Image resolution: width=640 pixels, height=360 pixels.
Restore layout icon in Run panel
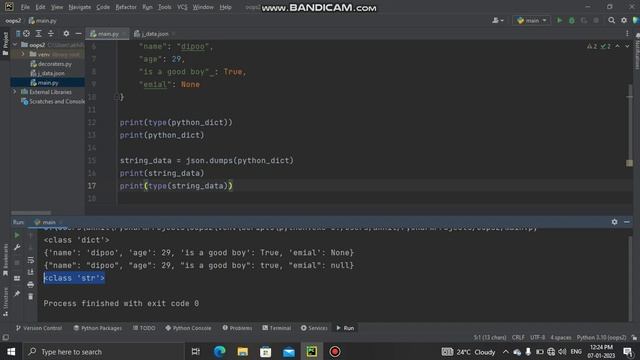point(17,278)
